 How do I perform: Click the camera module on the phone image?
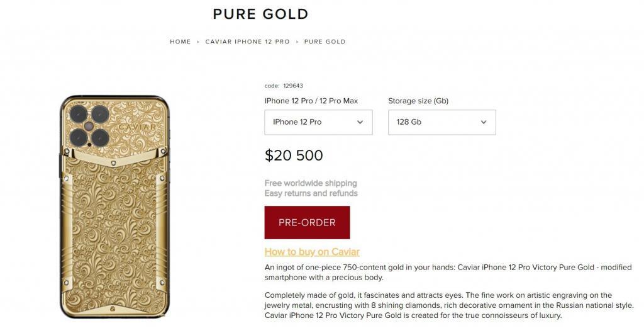pyautogui.click(x=89, y=126)
